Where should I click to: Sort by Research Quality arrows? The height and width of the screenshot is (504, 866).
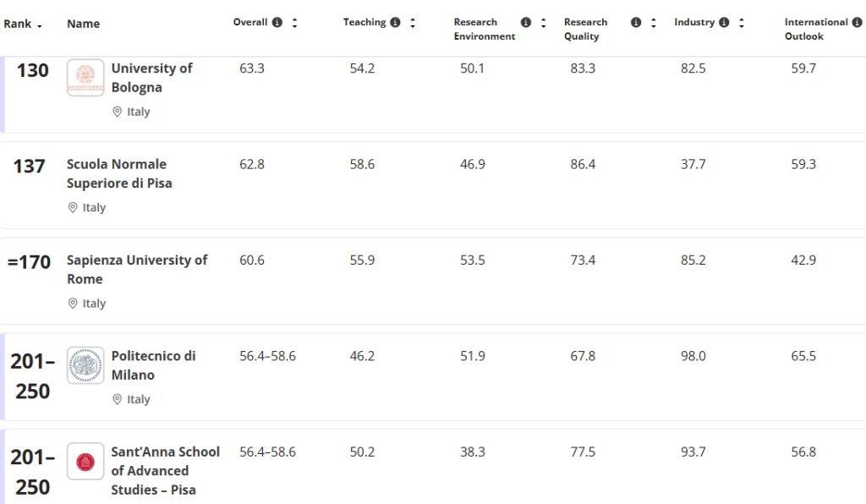[654, 23]
